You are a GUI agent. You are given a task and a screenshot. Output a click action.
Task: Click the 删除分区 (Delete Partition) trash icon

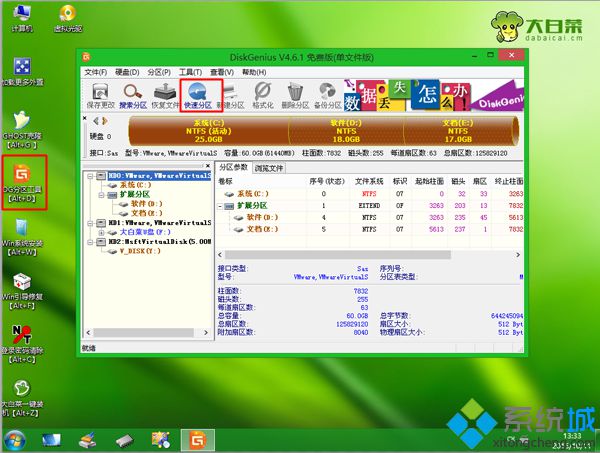295,96
